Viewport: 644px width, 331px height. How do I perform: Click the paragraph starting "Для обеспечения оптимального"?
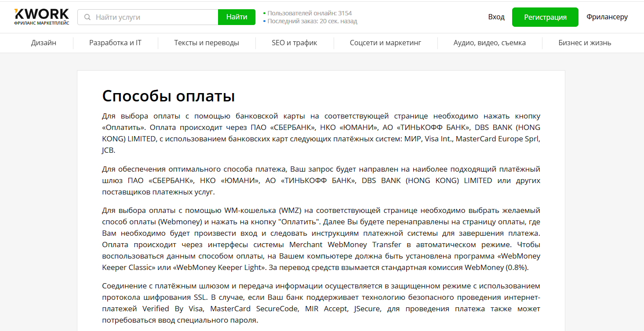tap(321, 180)
